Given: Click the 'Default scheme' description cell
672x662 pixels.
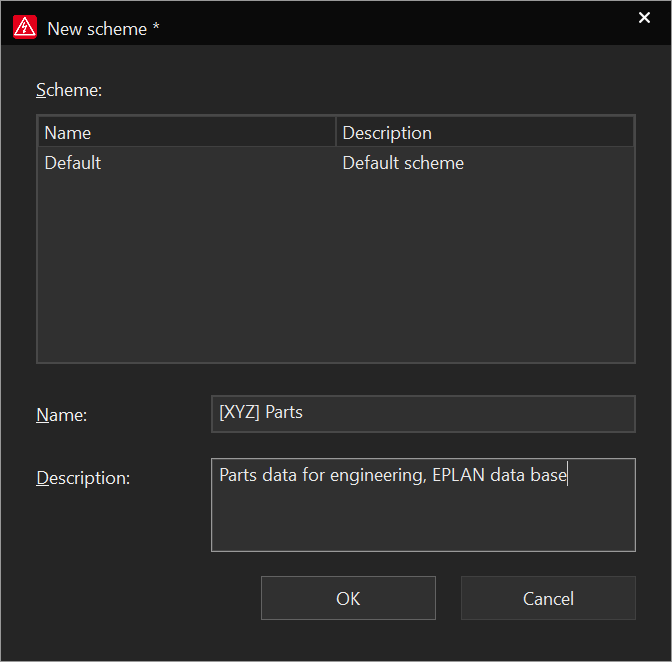Looking at the screenshot, I should 403,163.
